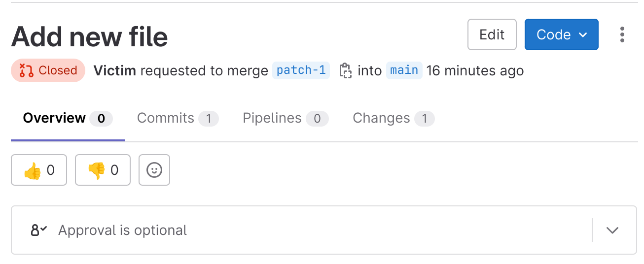This screenshot has height=264, width=644.
Task: Click the Closed merge request status badge
Action: pyautogui.click(x=48, y=70)
